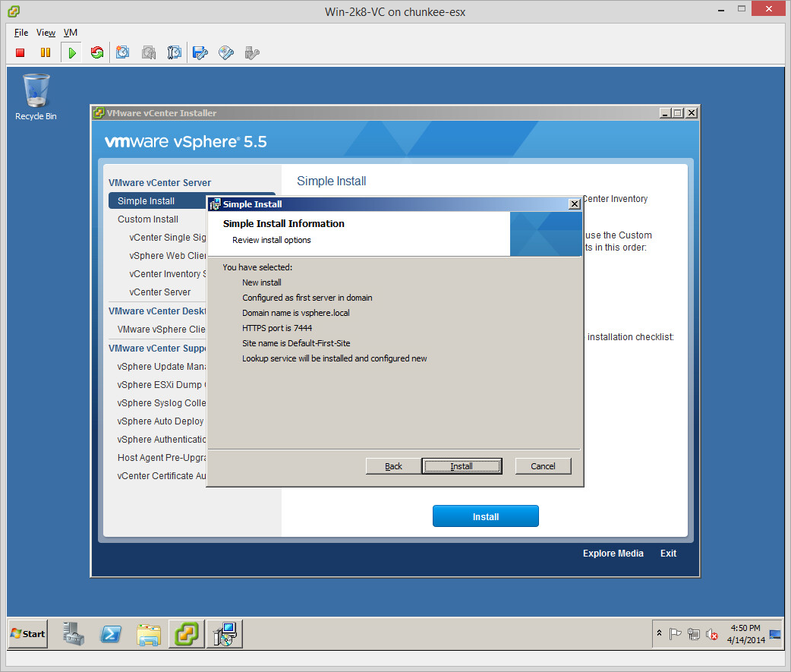Image resolution: width=791 pixels, height=672 pixels.
Task: Open the Snapshot Manager toolbar icon
Action: coord(175,52)
